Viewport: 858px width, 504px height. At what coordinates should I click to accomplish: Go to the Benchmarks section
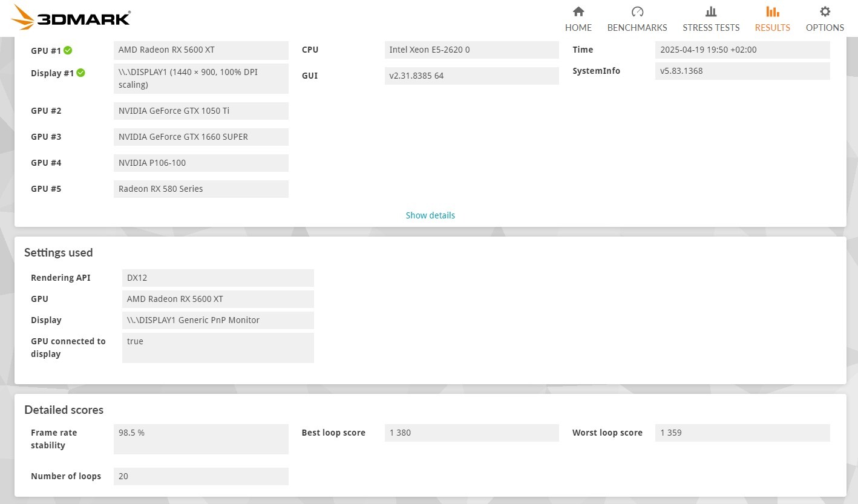637,19
